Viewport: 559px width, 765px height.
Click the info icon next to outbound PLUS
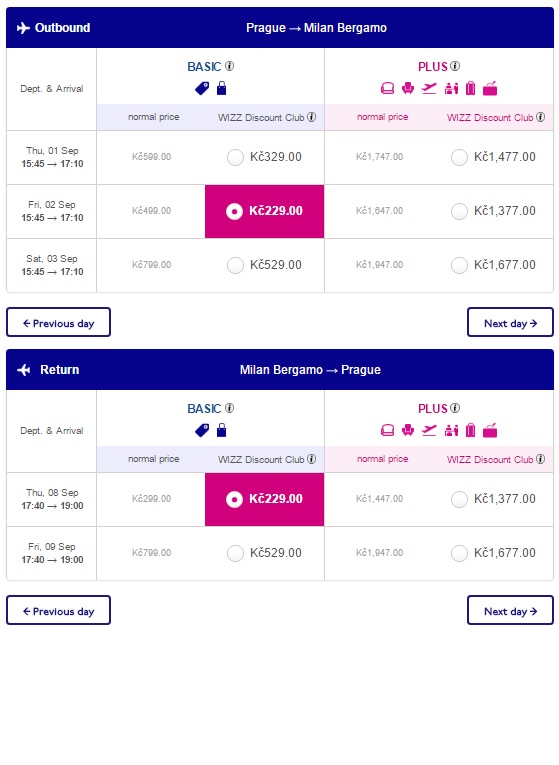pos(455,66)
